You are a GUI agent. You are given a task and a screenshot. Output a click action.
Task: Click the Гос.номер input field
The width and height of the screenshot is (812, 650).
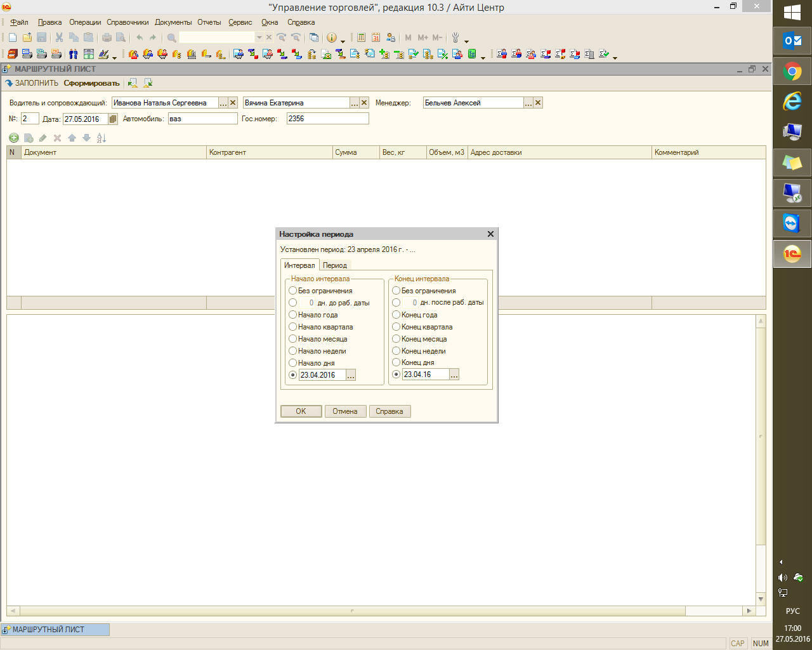327,119
